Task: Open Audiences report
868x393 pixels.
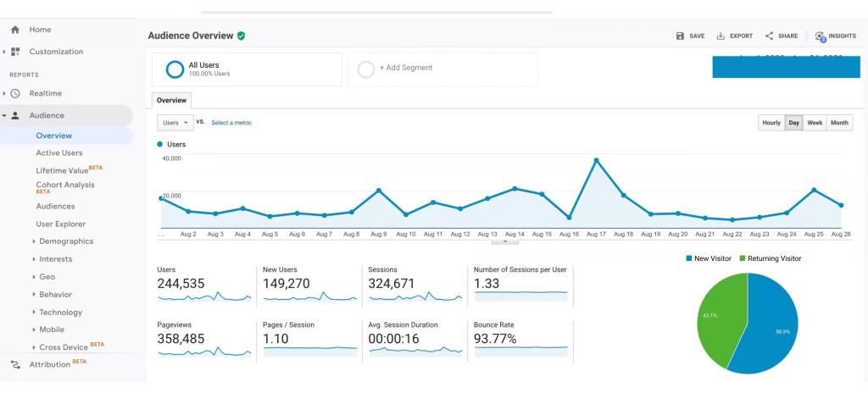Action: [x=55, y=207]
